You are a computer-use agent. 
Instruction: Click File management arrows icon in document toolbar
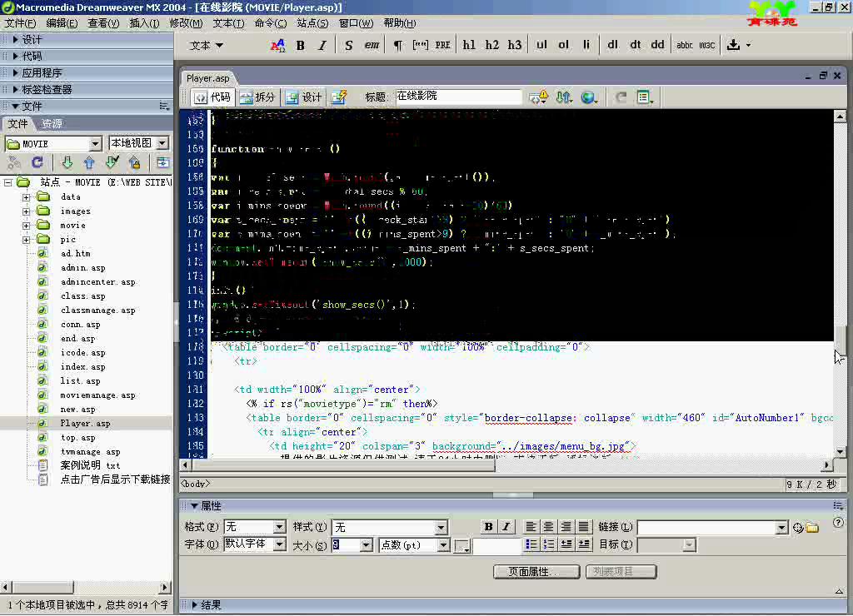pyautogui.click(x=564, y=97)
